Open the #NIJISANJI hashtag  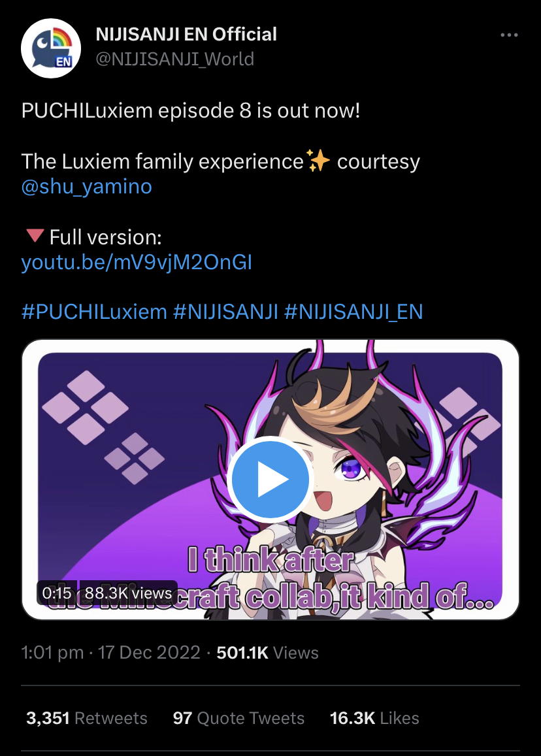(x=225, y=312)
